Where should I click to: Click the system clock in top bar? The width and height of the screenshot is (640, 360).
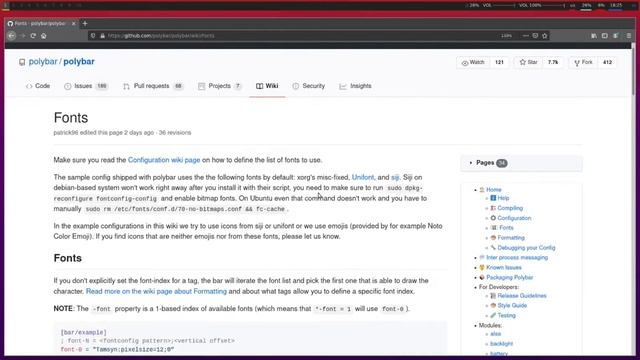616,6
